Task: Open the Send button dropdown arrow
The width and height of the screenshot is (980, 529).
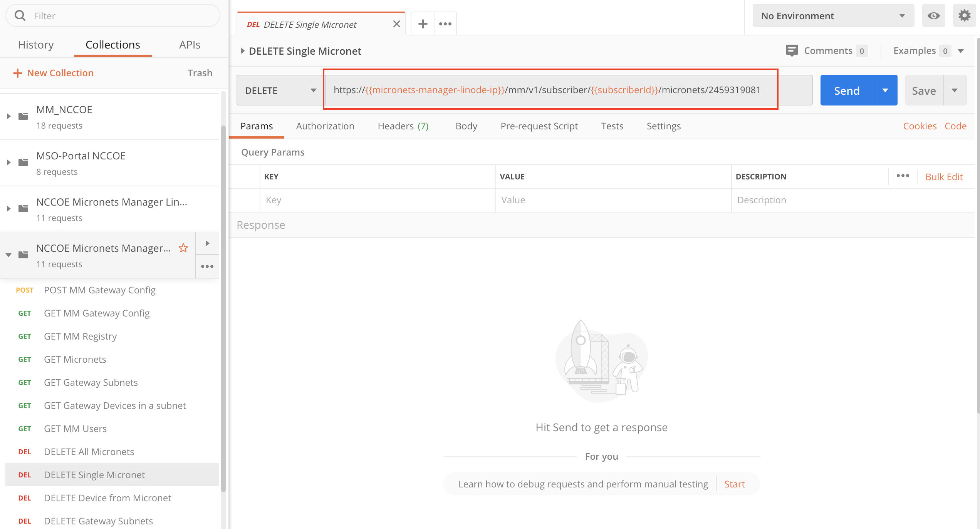Action: [885, 90]
